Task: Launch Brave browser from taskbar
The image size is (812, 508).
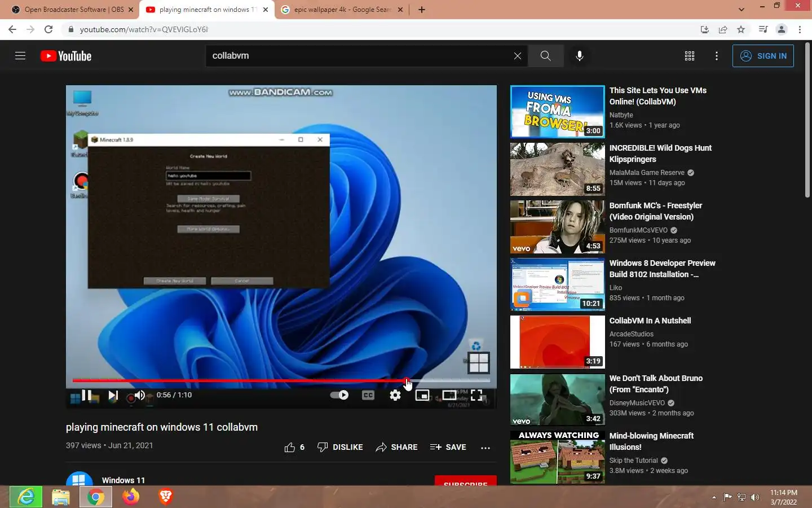Action: point(165,497)
